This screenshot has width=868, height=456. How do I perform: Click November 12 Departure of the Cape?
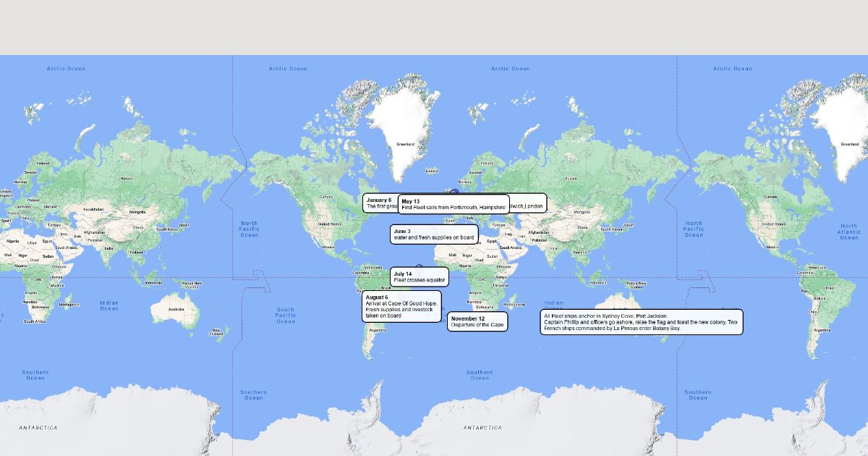click(477, 321)
